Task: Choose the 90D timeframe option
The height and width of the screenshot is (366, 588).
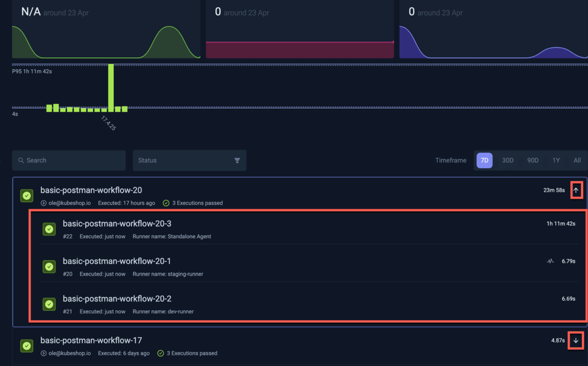Action: (533, 160)
